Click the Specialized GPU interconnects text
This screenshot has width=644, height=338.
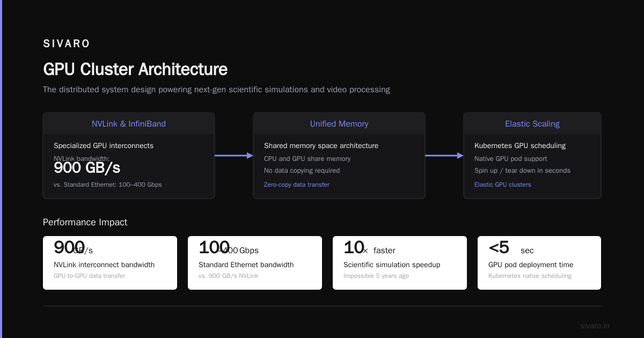[x=104, y=145]
